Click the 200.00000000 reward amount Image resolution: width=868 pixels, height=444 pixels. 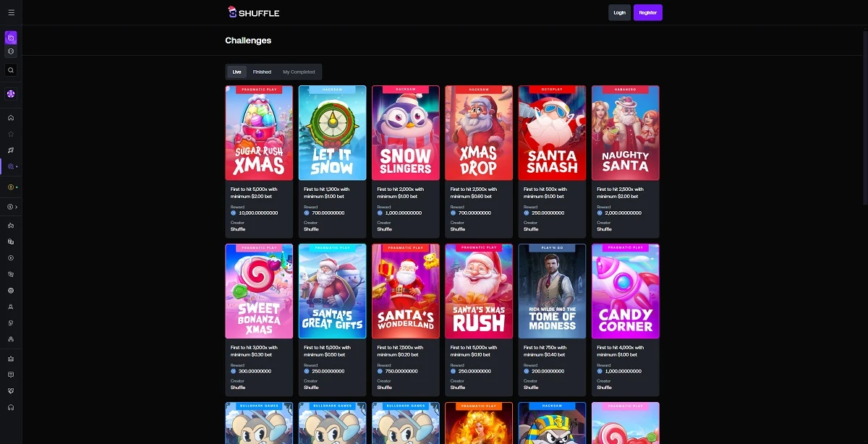pos(548,372)
